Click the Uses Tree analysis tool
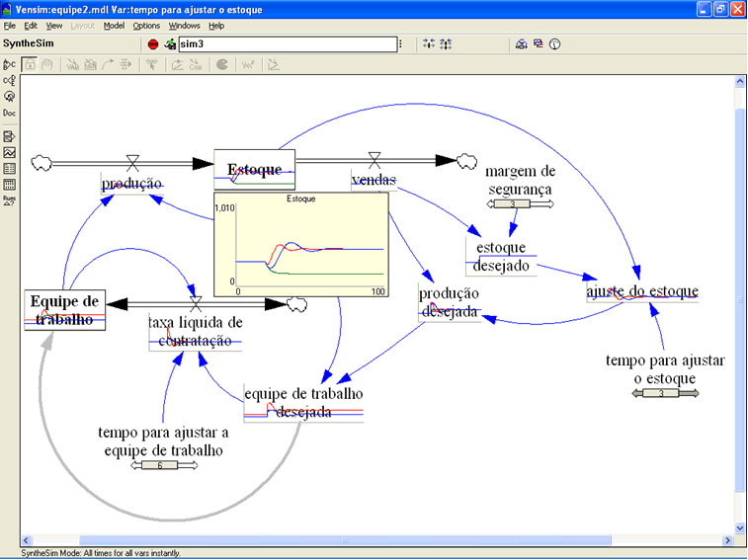The width and height of the screenshot is (748, 560). [9, 80]
